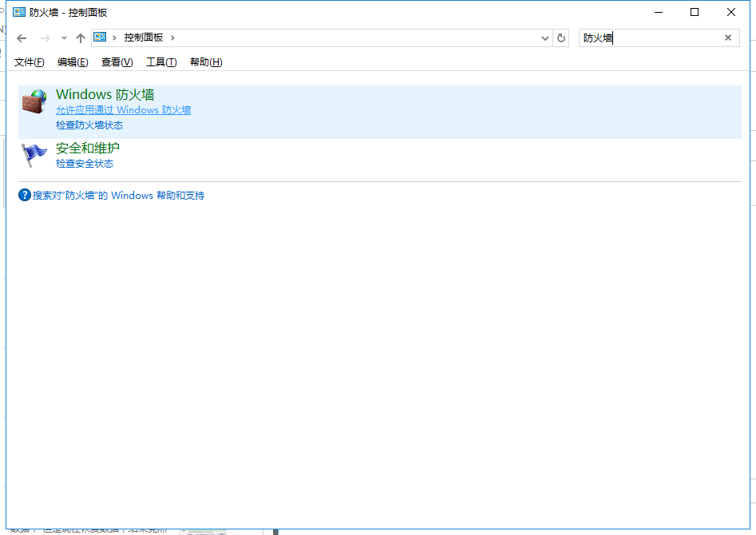The image size is (756, 535).
Task: Open 允许应用通过 Windows 防火墙 link
Action: click(x=124, y=110)
